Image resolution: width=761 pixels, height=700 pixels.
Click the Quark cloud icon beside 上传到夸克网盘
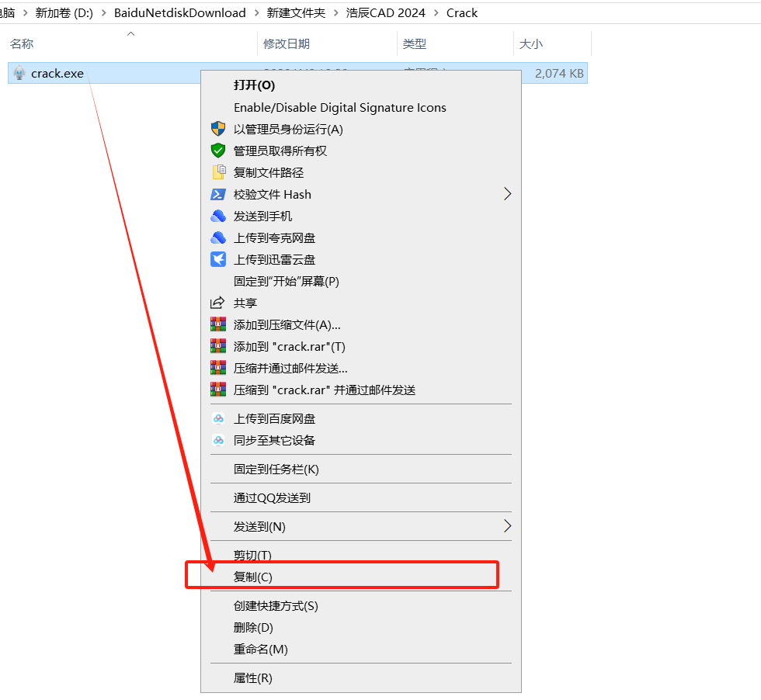[x=218, y=237]
